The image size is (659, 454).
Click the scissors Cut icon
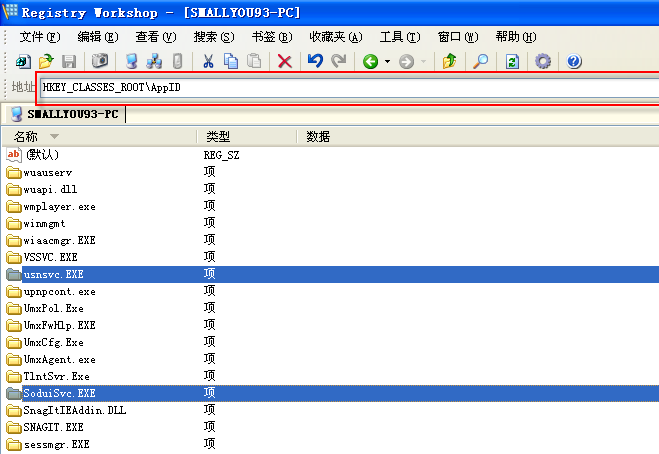[x=208, y=62]
